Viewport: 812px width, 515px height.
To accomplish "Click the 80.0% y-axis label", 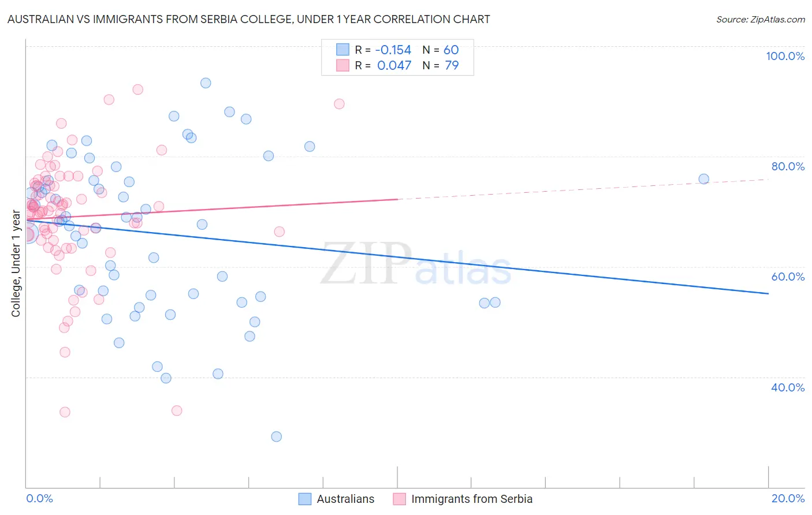I will (788, 166).
